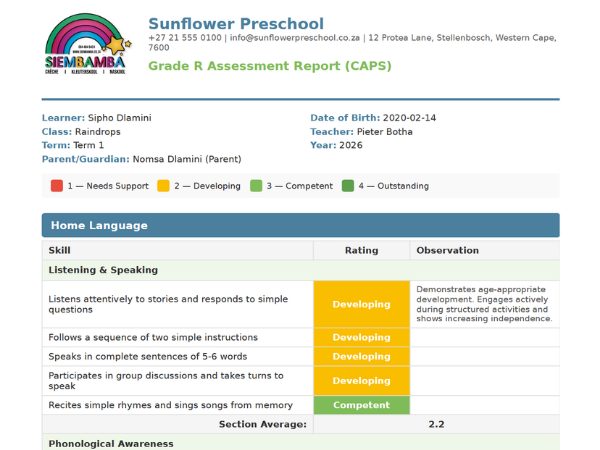The width and height of the screenshot is (600, 450).
Task: Click the observation text Demonstrates age-appropriate development
Action: 484,304
